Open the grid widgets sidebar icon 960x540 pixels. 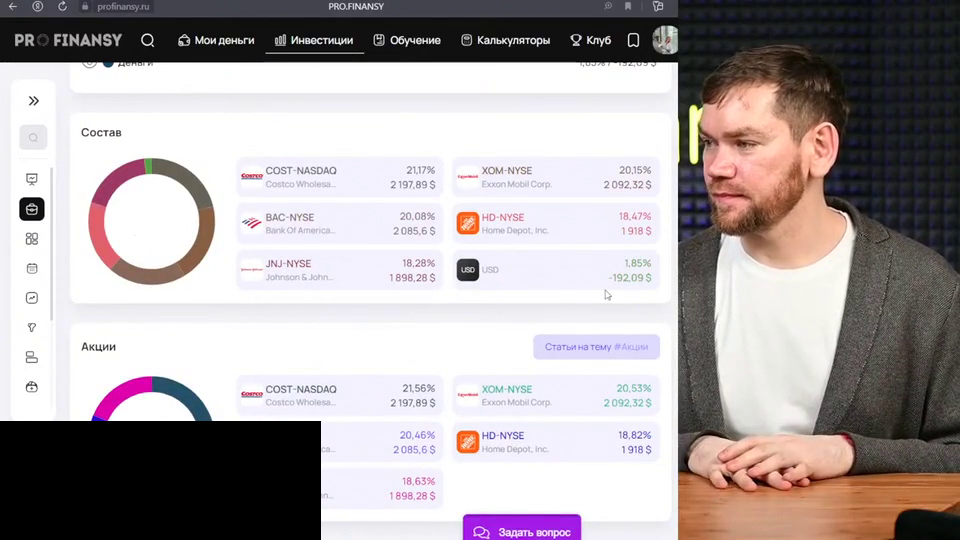coord(32,239)
